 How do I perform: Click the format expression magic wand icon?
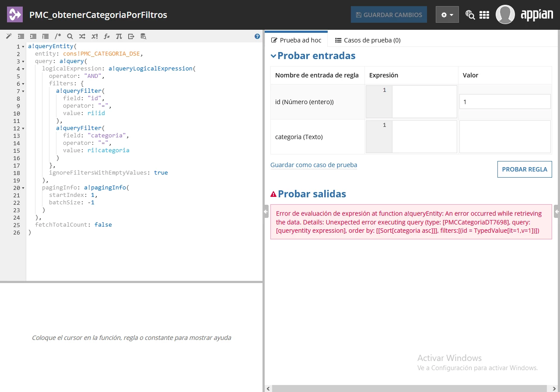(9, 36)
